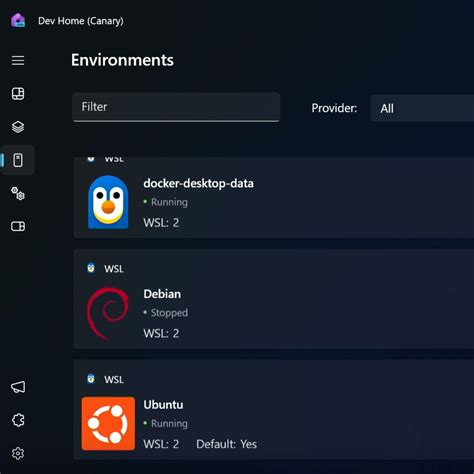Focus the Filter text box
The image size is (474, 474).
(x=176, y=107)
